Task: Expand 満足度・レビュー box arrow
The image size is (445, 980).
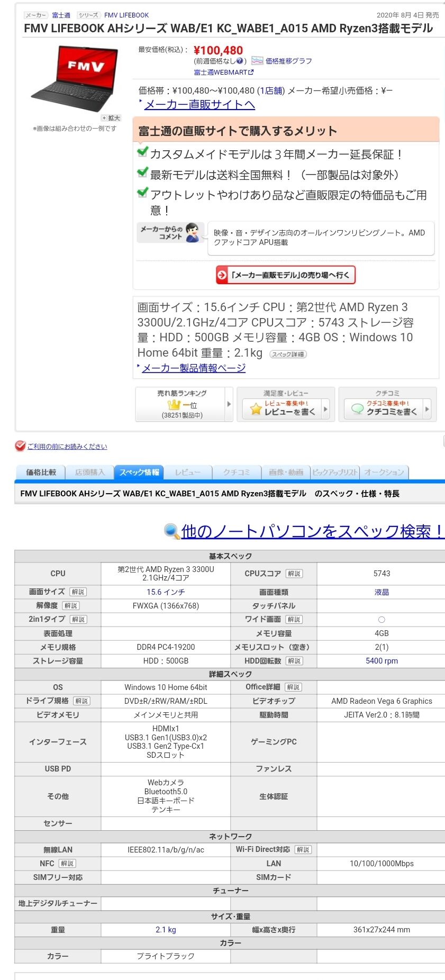Action: (325, 409)
